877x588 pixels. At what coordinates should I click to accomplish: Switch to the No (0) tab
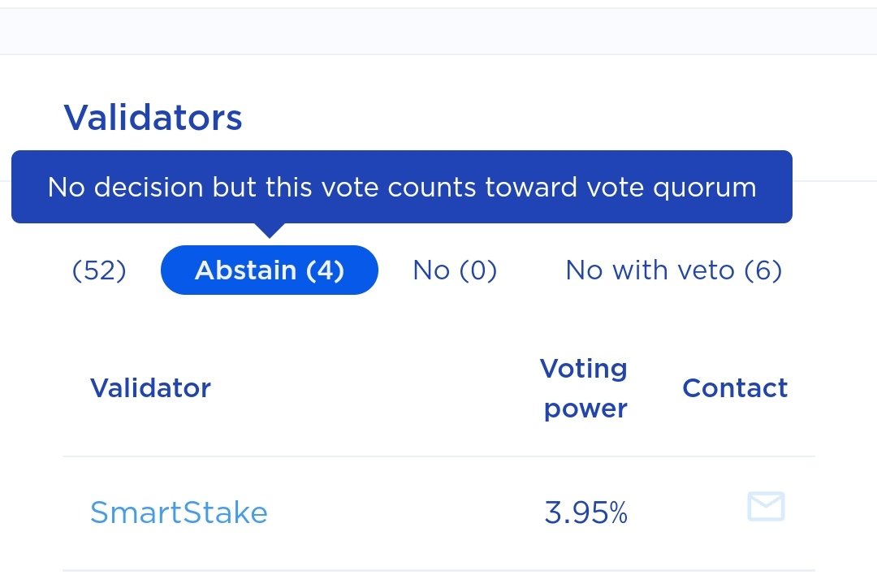tap(455, 270)
